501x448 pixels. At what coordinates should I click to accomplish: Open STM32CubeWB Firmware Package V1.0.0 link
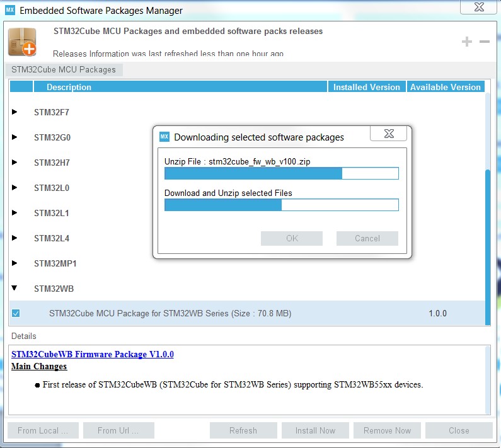coord(93,354)
